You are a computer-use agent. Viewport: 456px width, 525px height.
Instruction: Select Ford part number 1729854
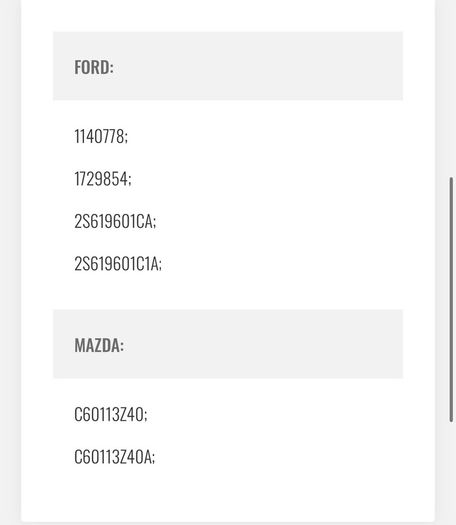(102, 179)
